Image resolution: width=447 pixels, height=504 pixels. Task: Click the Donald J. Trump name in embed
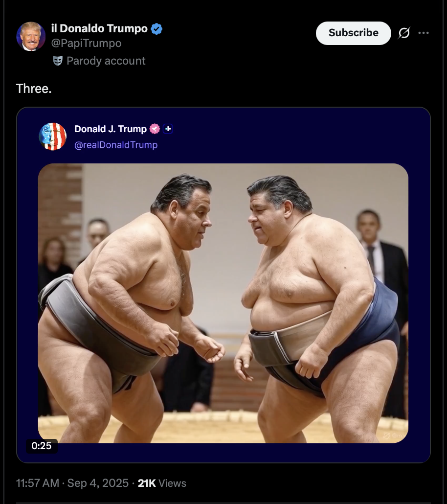pos(110,129)
